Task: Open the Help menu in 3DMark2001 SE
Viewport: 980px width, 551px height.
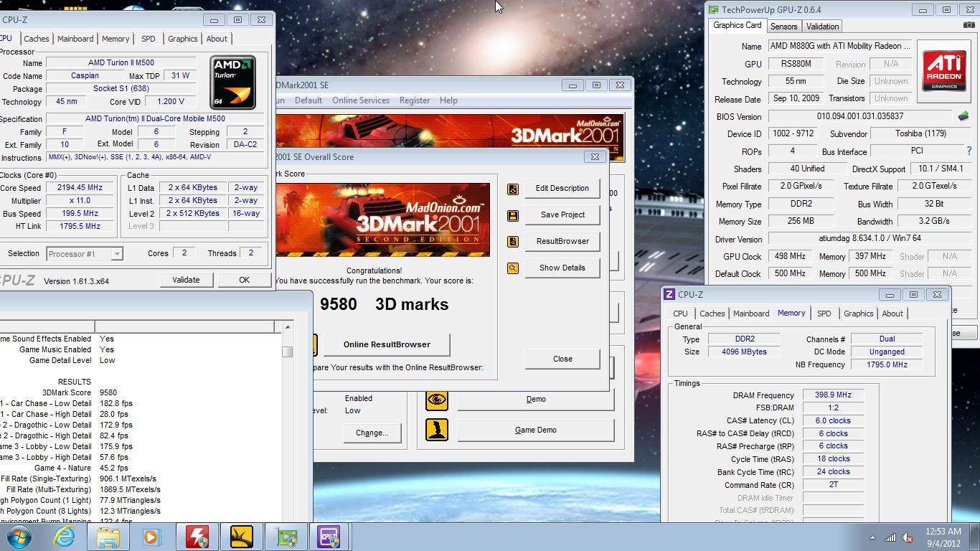Action: tap(448, 100)
